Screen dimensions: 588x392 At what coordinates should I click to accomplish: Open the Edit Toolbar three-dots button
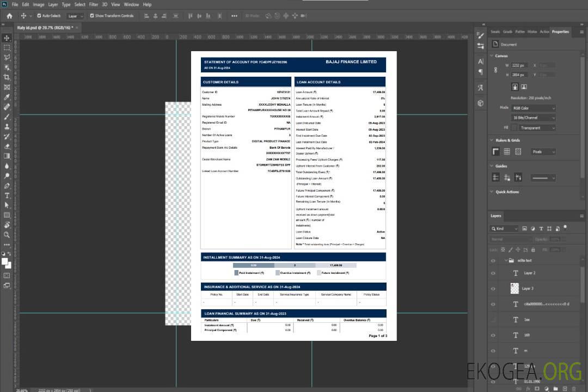(7, 244)
